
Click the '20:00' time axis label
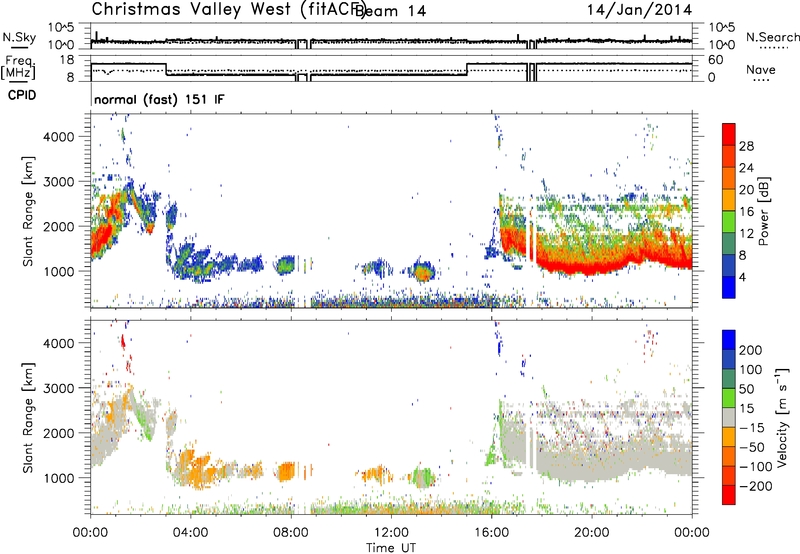click(591, 533)
